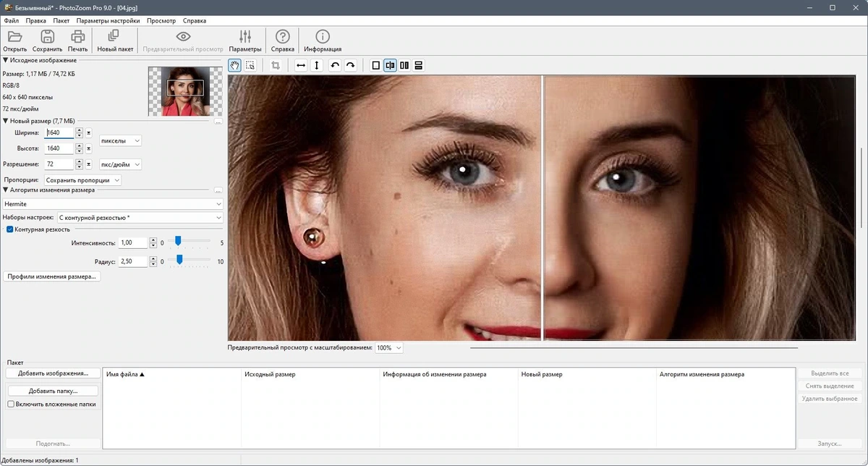Switch to single preview view
The height and width of the screenshot is (466, 868).
pyautogui.click(x=375, y=65)
